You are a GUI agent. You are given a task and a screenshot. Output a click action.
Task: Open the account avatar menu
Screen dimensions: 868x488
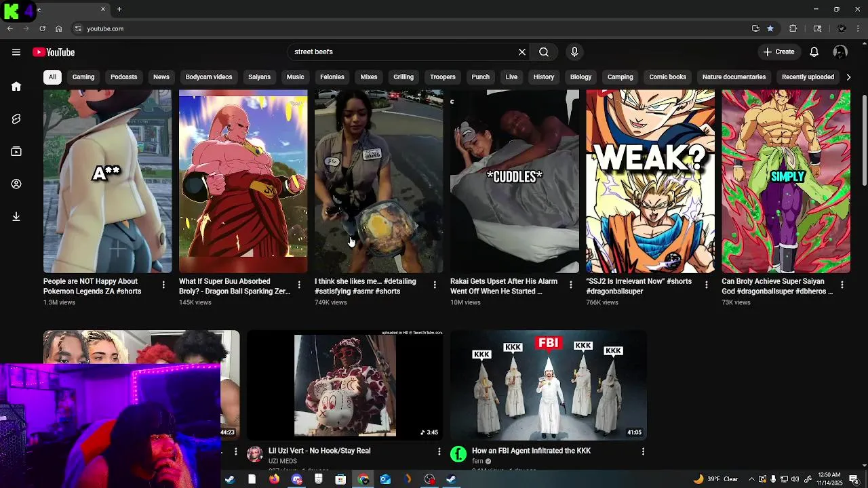(x=840, y=52)
